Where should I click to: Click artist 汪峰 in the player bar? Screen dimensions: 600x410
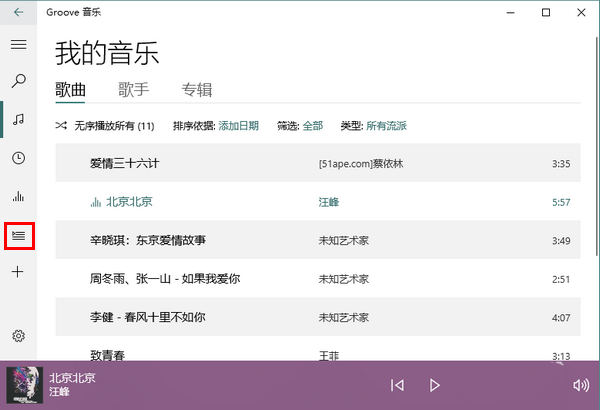[59, 392]
